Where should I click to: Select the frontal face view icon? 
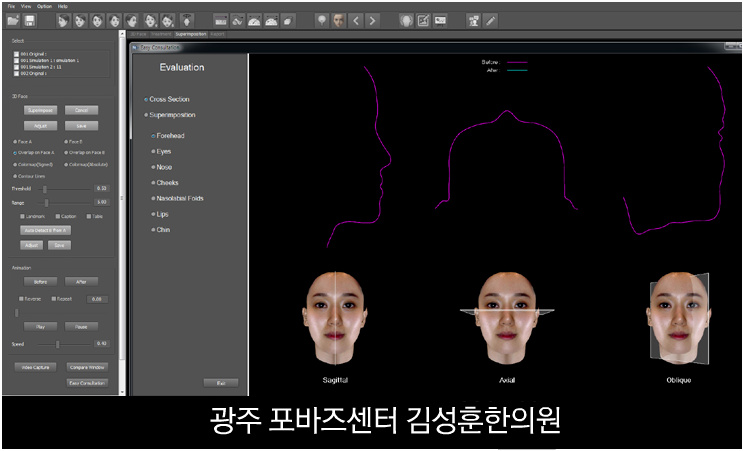pos(97,20)
